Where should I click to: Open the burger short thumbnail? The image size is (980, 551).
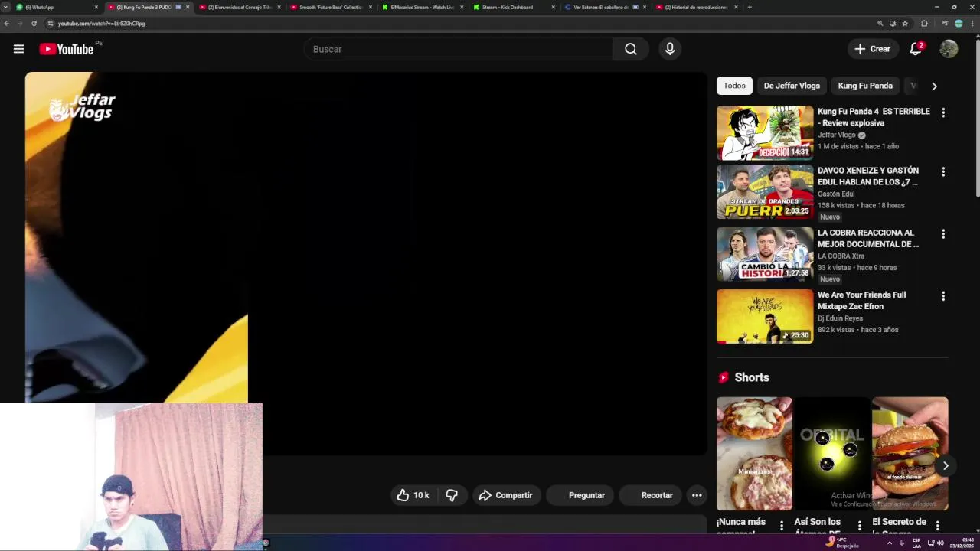[x=910, y=453]
